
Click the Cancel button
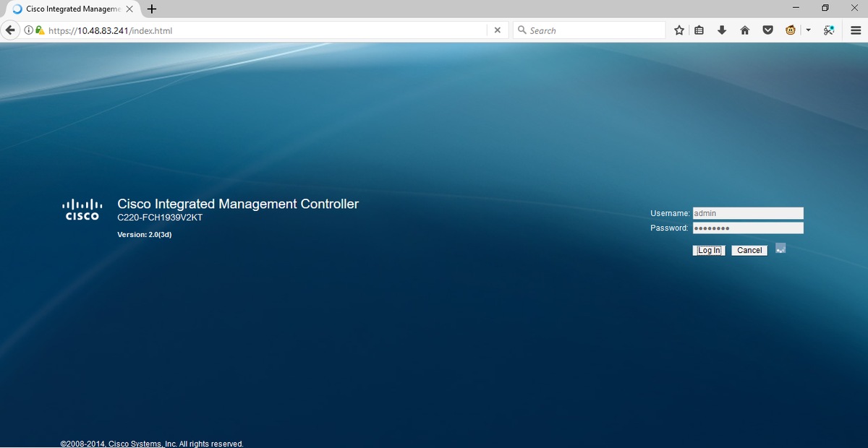749,251
